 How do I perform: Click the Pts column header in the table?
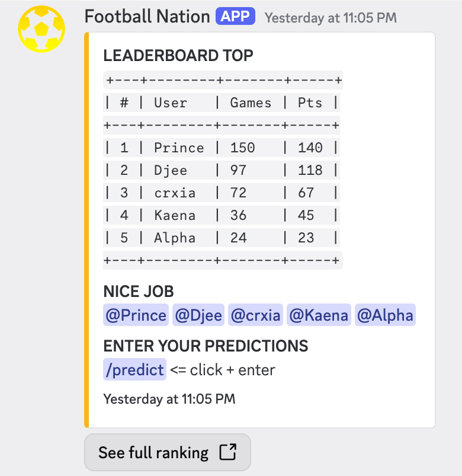pyautogui.click(x=310, y=103)
